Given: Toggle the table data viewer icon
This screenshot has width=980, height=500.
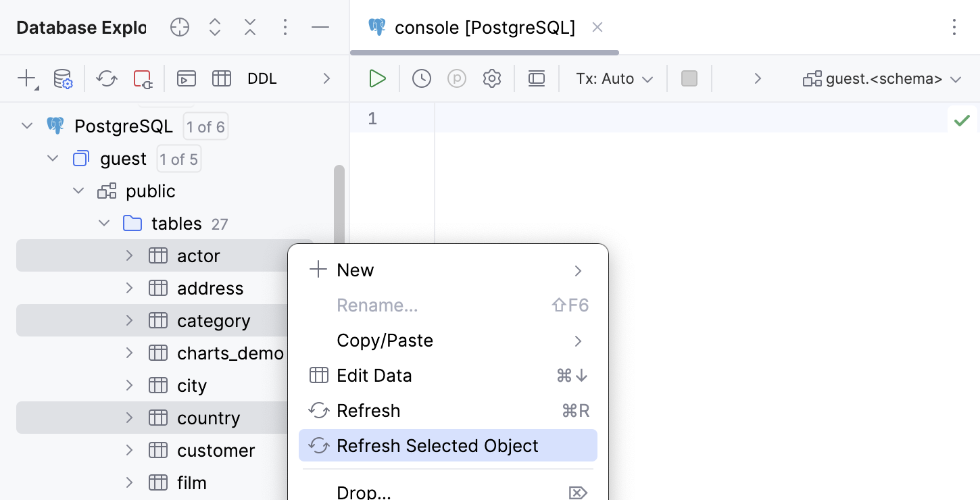Looking at the screenshot, I should [x=221, y=78].
